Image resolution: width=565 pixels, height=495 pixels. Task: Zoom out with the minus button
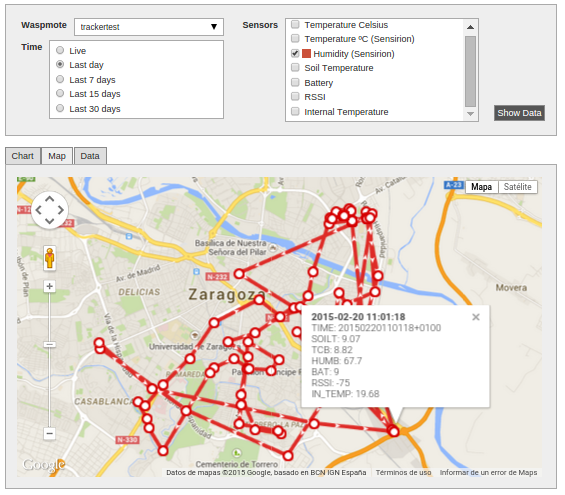click(50, 433)
